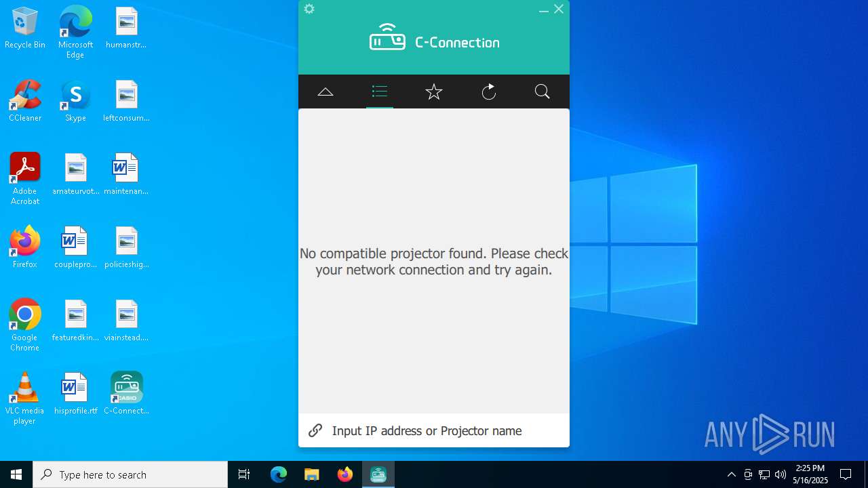Minimize the C-Connection window

(x=544, y=9)
